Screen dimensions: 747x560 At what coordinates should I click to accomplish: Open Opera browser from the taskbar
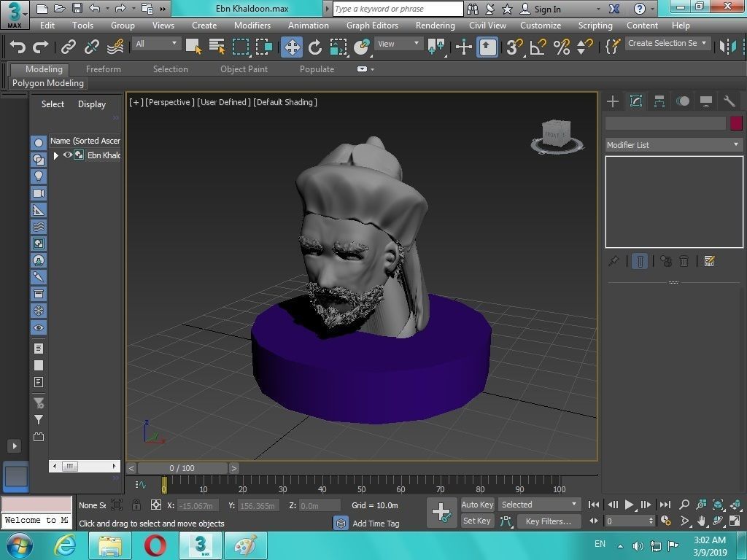pos(155,545)
